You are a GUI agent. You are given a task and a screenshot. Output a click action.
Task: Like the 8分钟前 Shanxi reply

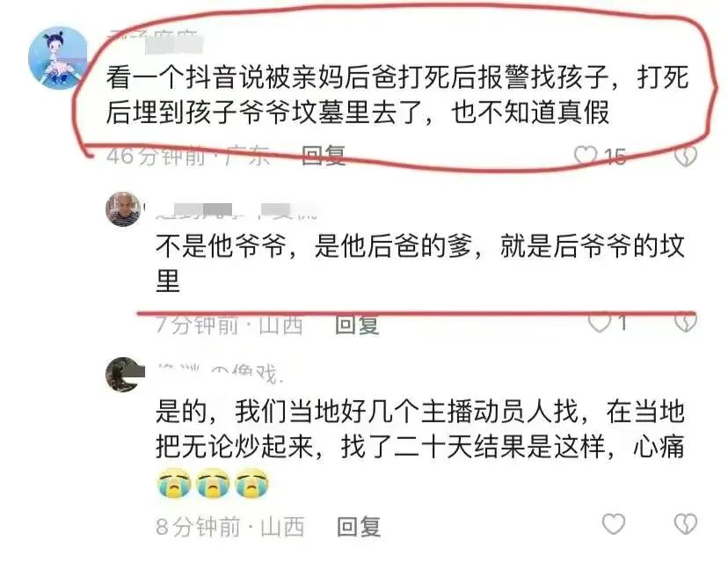click(x=614, y=524)
